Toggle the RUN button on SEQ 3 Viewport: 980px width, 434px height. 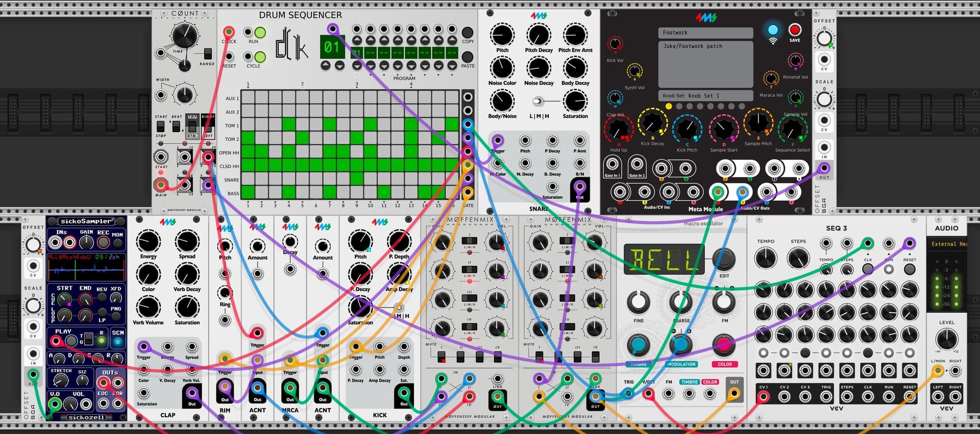pos(889,269)
